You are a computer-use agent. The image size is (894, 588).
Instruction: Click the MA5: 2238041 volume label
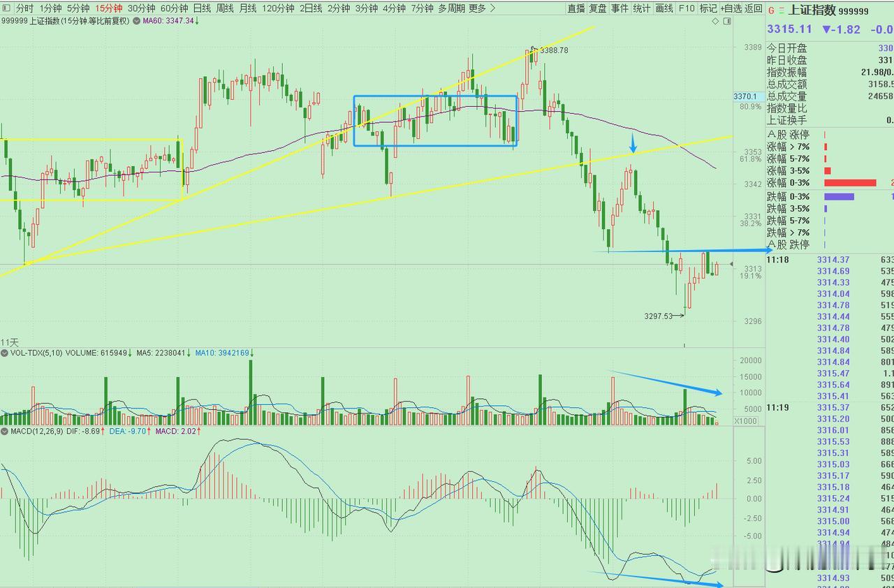(x=161, y=353)
